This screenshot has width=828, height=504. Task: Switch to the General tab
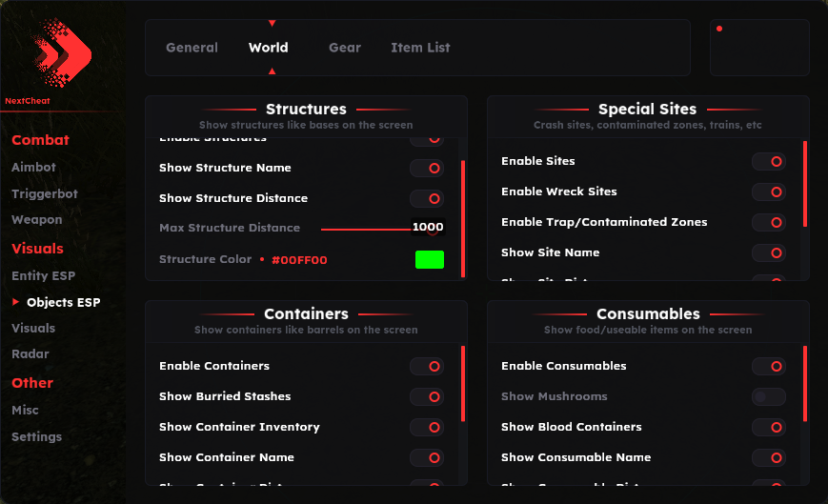[x=192, y=48]
